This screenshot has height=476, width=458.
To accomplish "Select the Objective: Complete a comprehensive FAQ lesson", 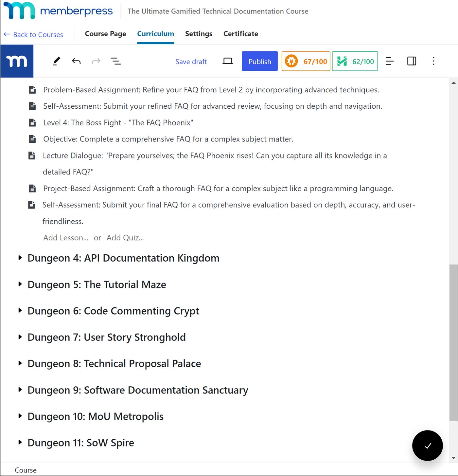I will pos(168,139).
